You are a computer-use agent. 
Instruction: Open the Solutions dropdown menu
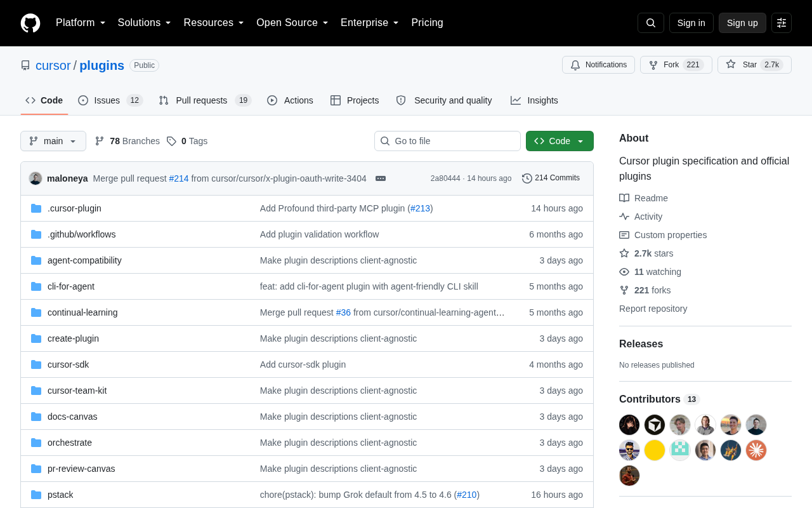145,23
